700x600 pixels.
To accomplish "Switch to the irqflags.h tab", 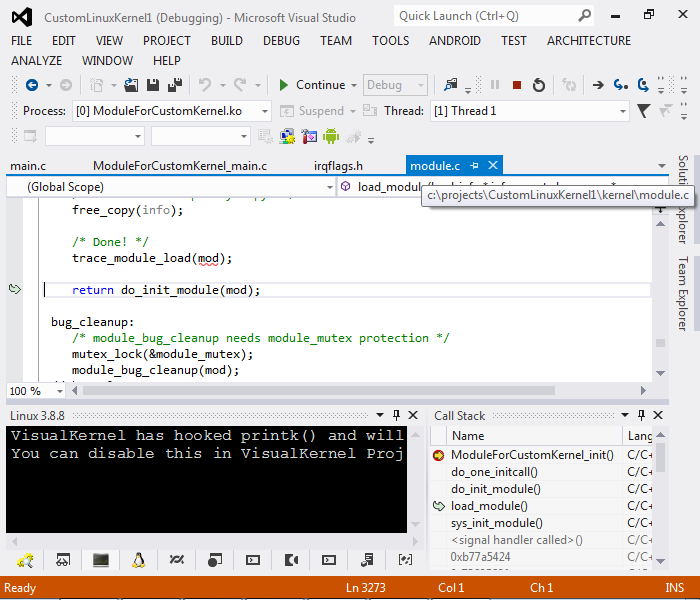I will (x=338, y=166).
